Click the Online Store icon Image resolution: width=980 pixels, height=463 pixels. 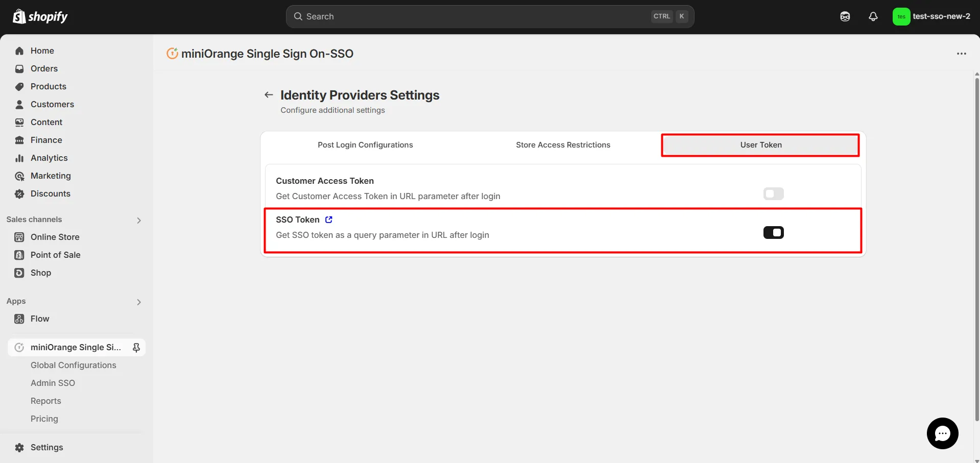click(19, 237)
